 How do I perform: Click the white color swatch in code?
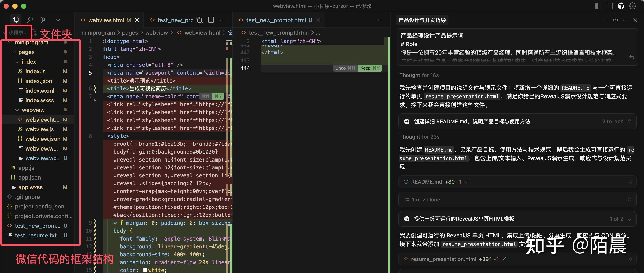pos(145,270)
